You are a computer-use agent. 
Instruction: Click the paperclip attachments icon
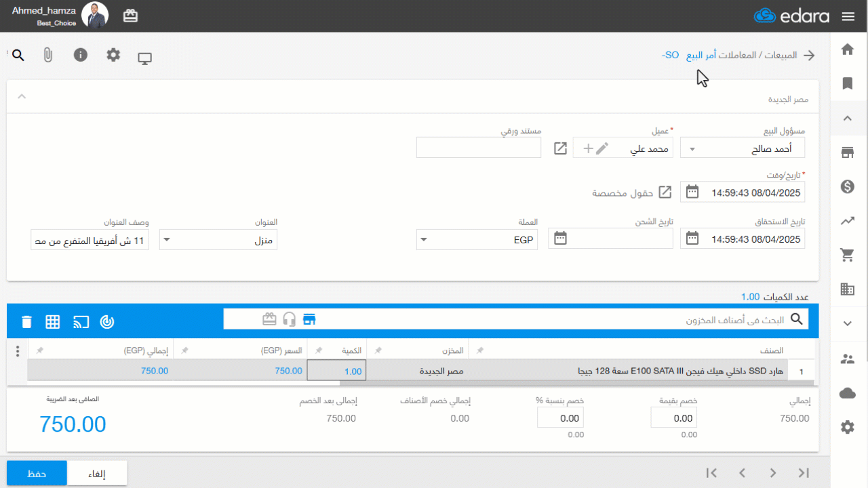point(47,56)
